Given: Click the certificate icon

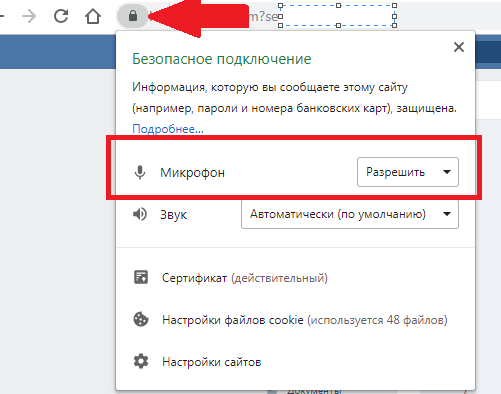Looking at the screenshot, I should click(x=141, y=277).
